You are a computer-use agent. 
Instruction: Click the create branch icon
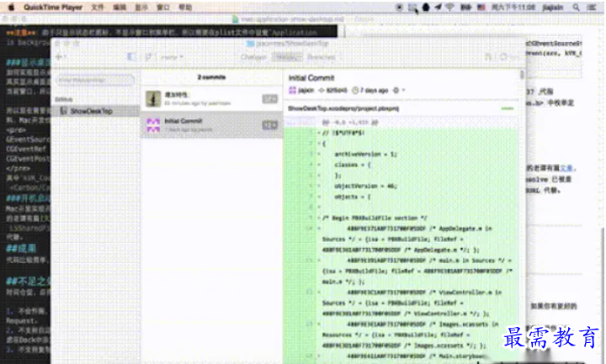149,57
